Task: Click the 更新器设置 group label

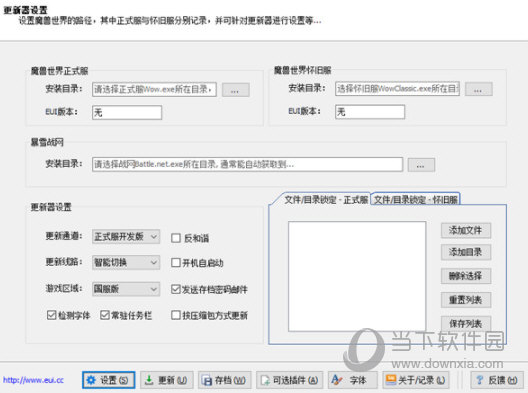Action: coord(51,207)
